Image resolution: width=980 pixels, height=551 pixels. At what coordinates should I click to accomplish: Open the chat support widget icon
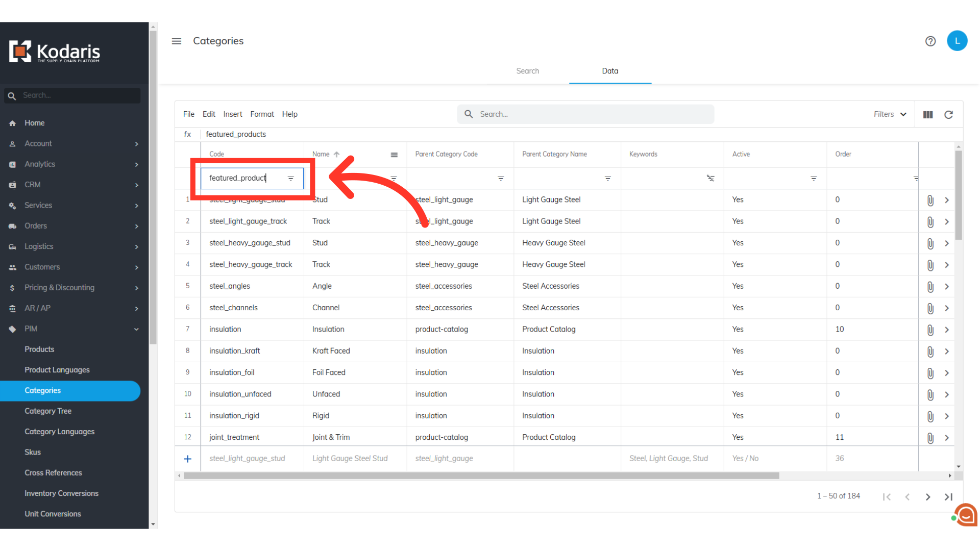(966, 515)
